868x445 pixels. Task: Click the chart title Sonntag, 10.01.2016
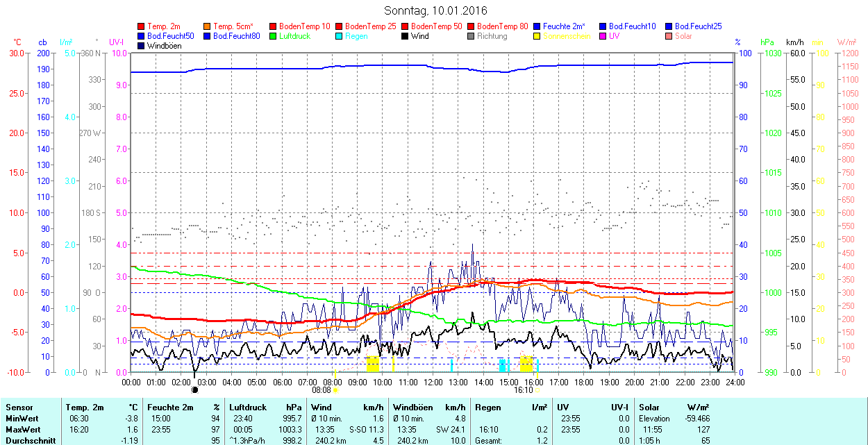pos(435,11)
